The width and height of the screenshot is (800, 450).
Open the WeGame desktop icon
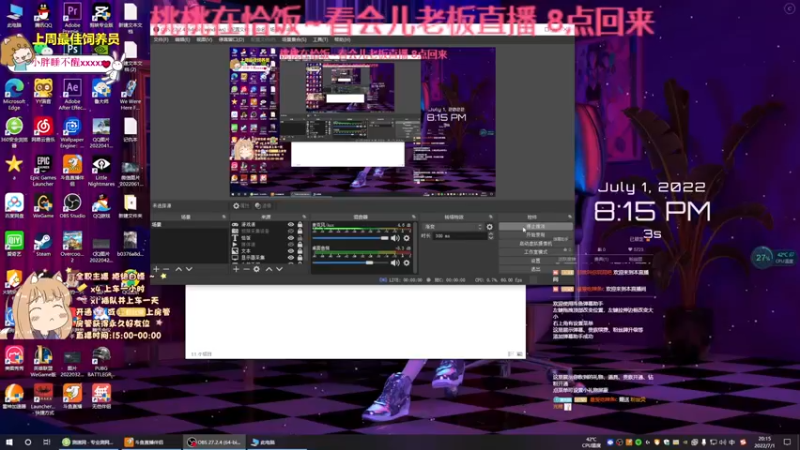[43, 206]
